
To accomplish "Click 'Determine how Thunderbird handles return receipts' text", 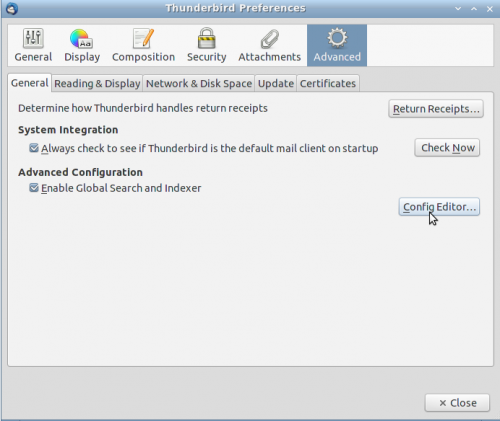I will 143,108.
